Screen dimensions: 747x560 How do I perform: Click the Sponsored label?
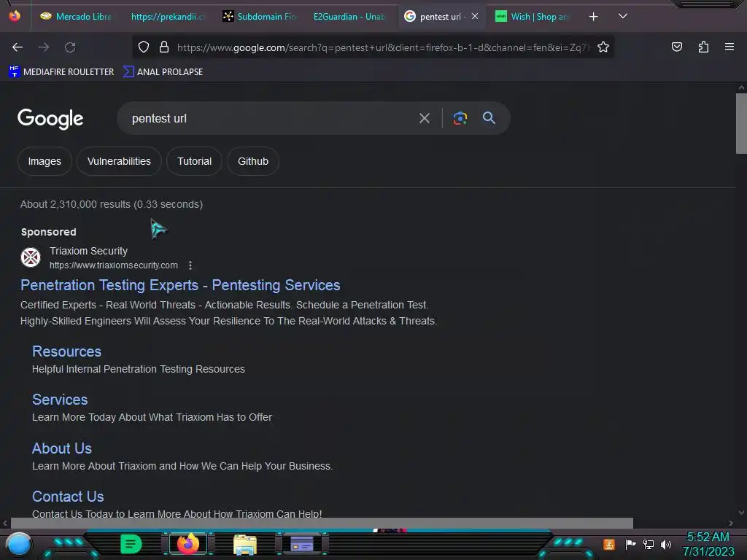click(49, 232)
